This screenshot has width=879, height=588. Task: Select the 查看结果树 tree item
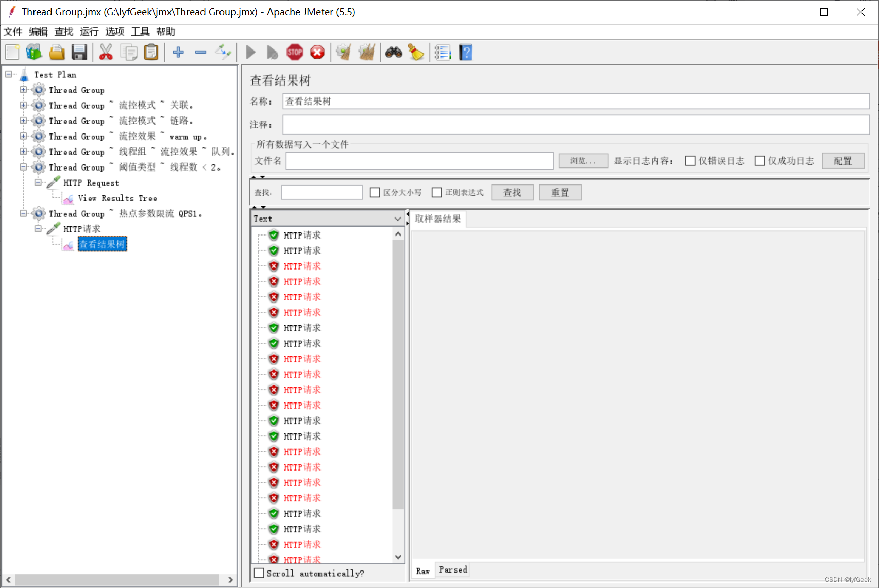(x=103, y=244)
